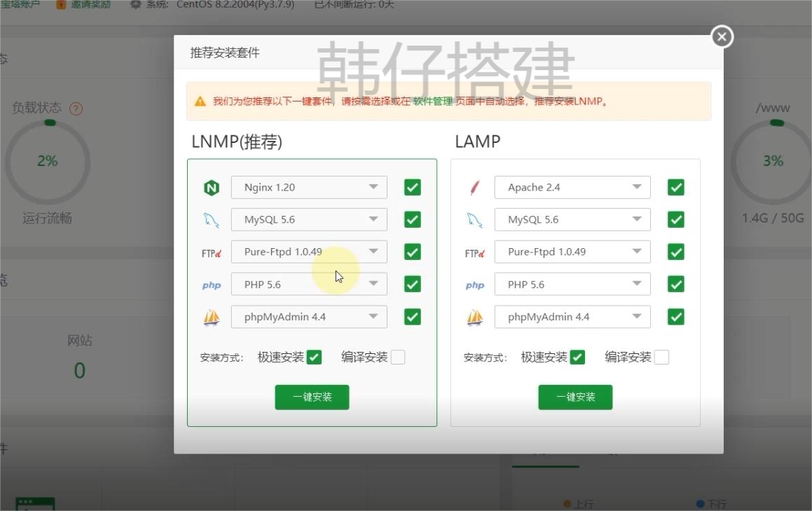Click 一键安装 button for LNMP
The width and height of the screenshot is (812, 511).
coord(312,397)
